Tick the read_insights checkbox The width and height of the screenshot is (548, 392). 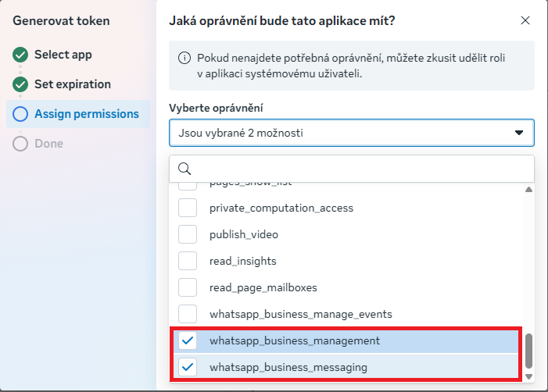click(188, 261)
